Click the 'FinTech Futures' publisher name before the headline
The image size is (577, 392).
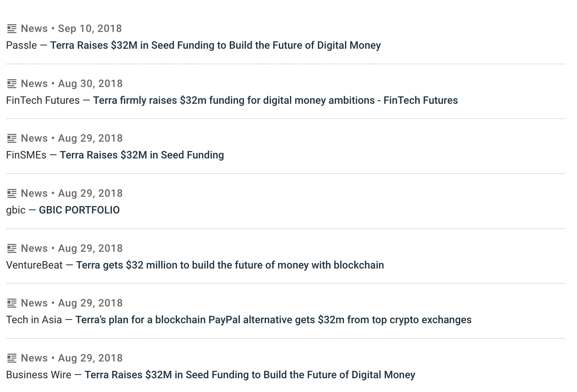point(43,100)
